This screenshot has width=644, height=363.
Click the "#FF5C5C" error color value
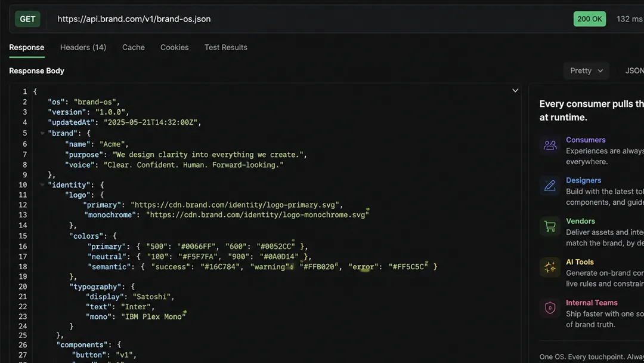click(x=408, y=266)
